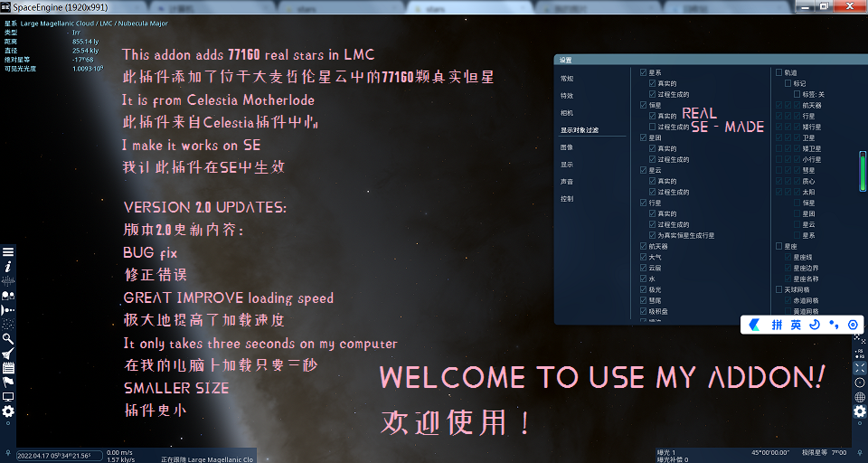Open the 声音 settings tab
Screen dimensions: 868x463
click(x=567, y=182)
